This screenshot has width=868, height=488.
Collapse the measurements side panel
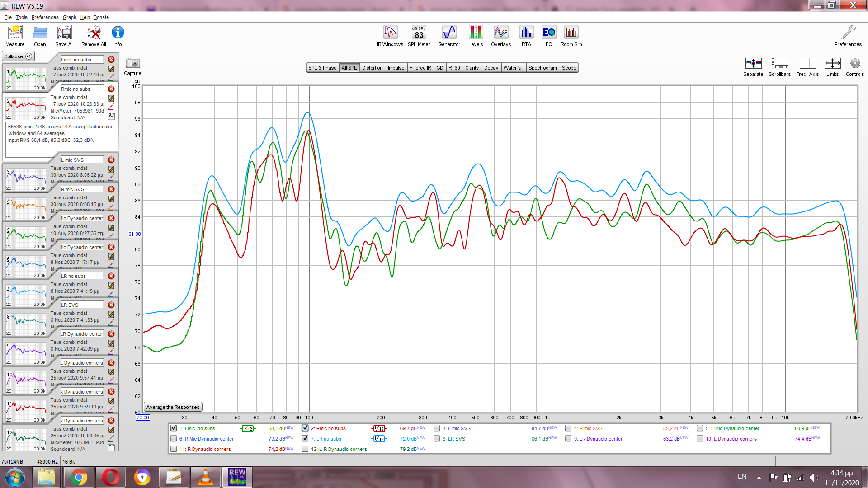(x=18, y=56)
